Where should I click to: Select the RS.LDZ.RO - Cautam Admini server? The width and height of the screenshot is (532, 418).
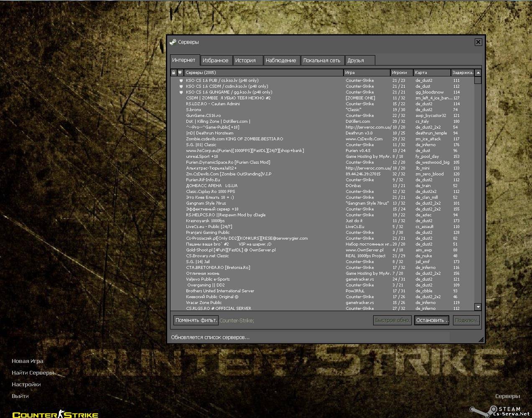322,104
